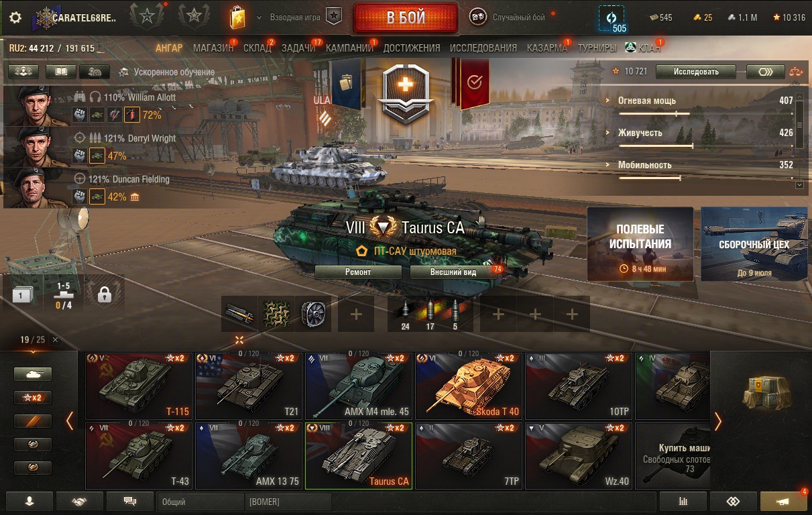Open settings gear icon in header
This screenshot has height=515, width=812.
click(15, 17)
